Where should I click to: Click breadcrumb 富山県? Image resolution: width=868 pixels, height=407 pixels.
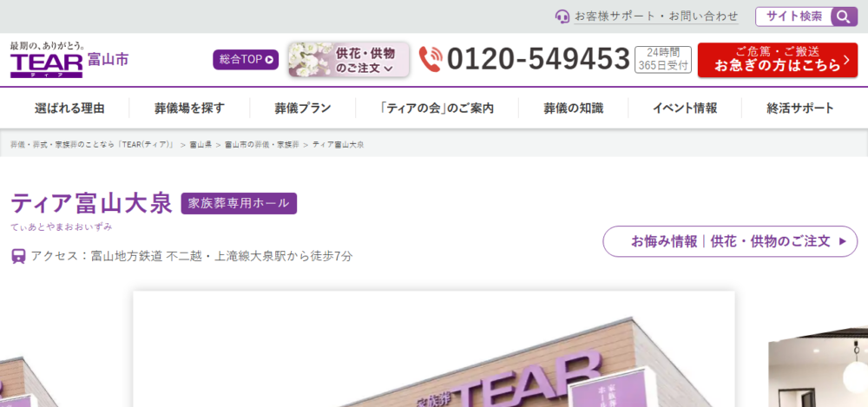pyautogui.click(x=201, y=145)
